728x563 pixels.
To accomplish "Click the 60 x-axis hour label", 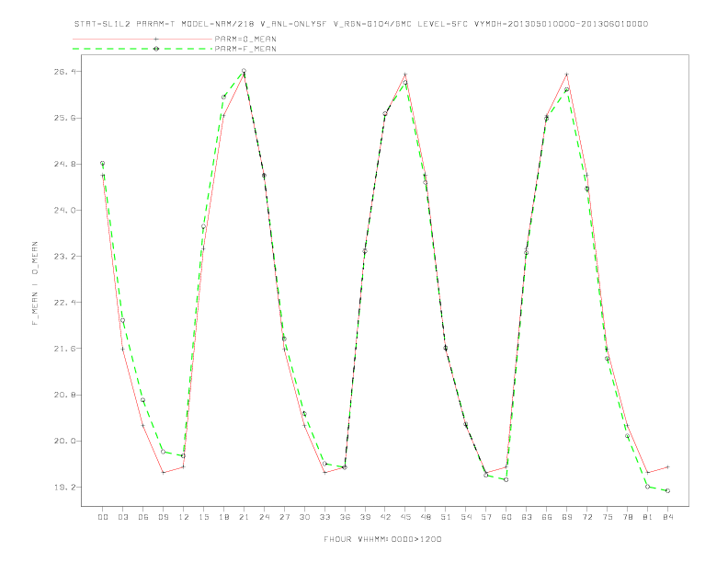I will click(x=506, y=517).
